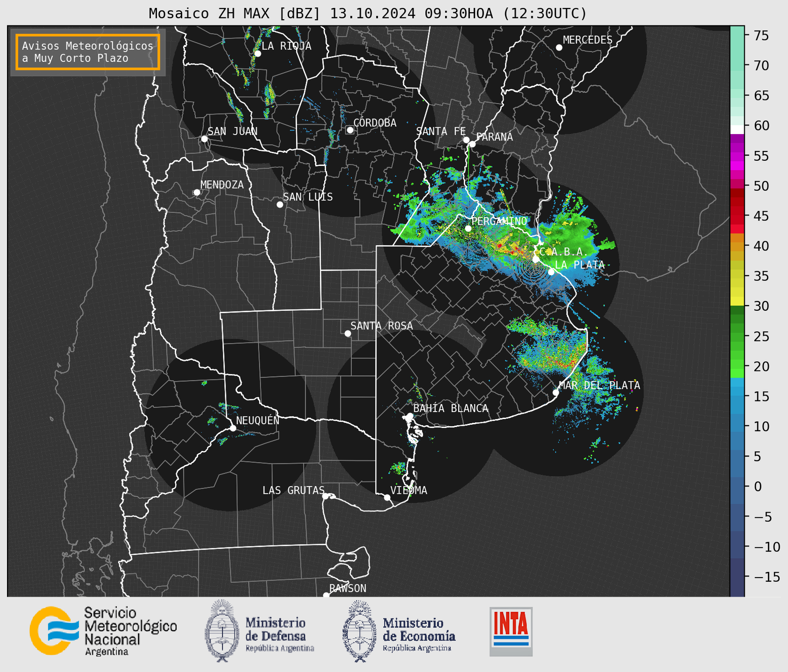Click the Servicio Meteorológico Nacional logo
The image size is (788, 672).
(103, 631)
